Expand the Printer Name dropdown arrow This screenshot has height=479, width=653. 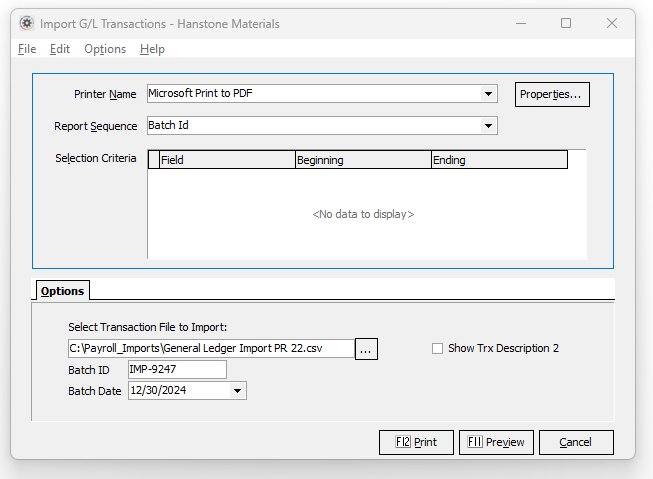coord(489,94)
